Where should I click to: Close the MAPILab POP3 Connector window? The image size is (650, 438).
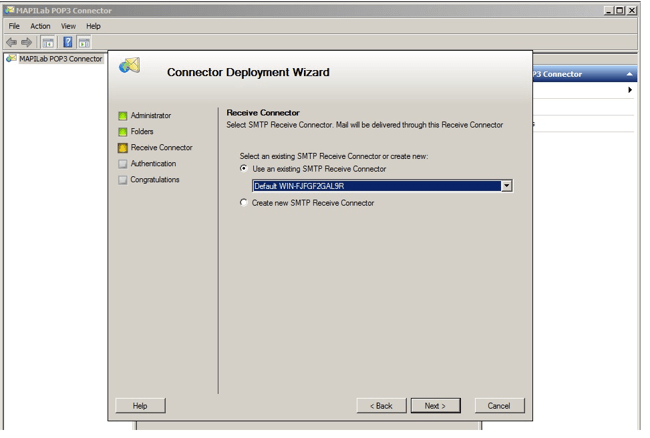coord(631,10)
